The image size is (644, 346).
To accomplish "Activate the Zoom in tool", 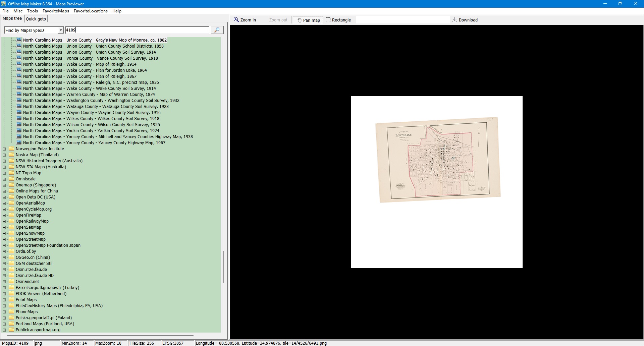I will coord(245,20).
